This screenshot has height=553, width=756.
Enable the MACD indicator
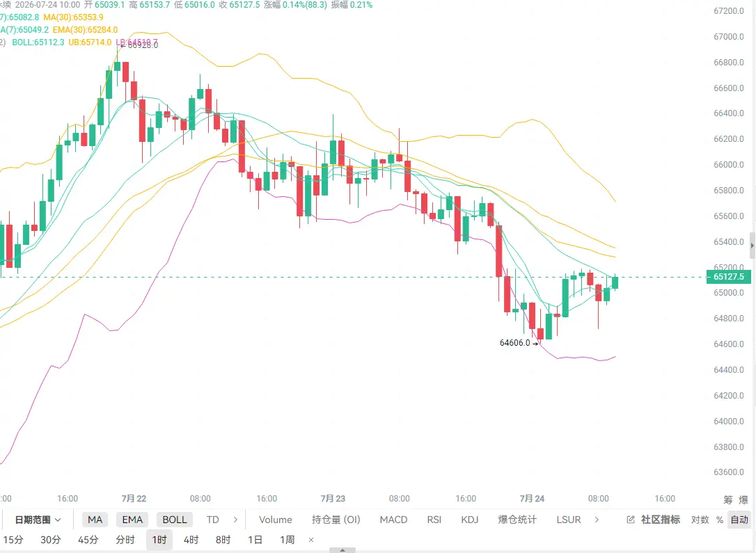(393, 520)
